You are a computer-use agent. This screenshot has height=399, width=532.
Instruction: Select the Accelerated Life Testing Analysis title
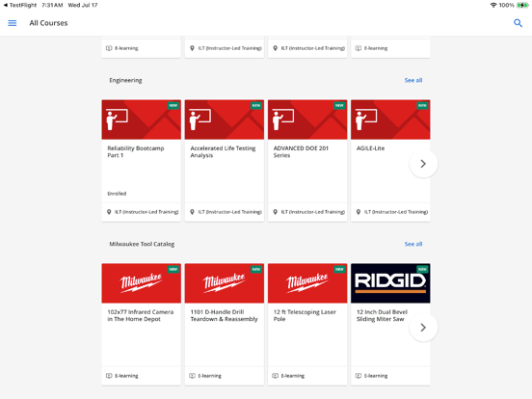pos(223,151)
